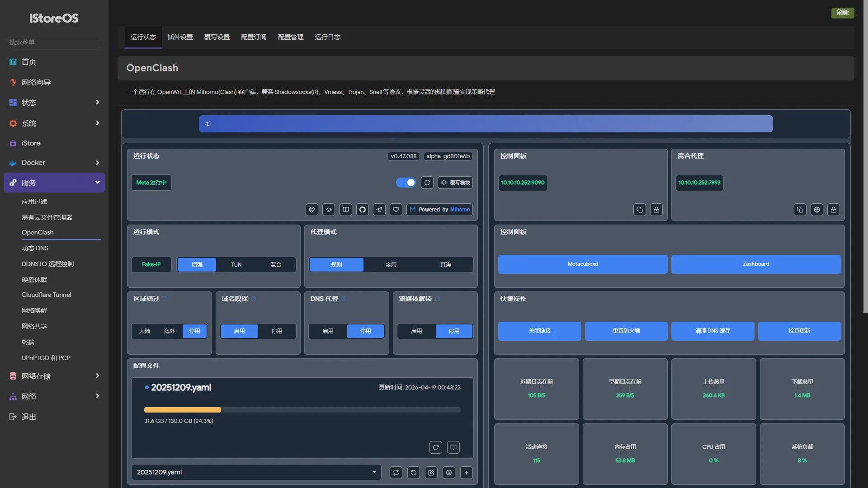Image resolution: width=868 pixels, height=488 pixels.
Task: Click the heart sponsor icon
Action: click(396, 210)
